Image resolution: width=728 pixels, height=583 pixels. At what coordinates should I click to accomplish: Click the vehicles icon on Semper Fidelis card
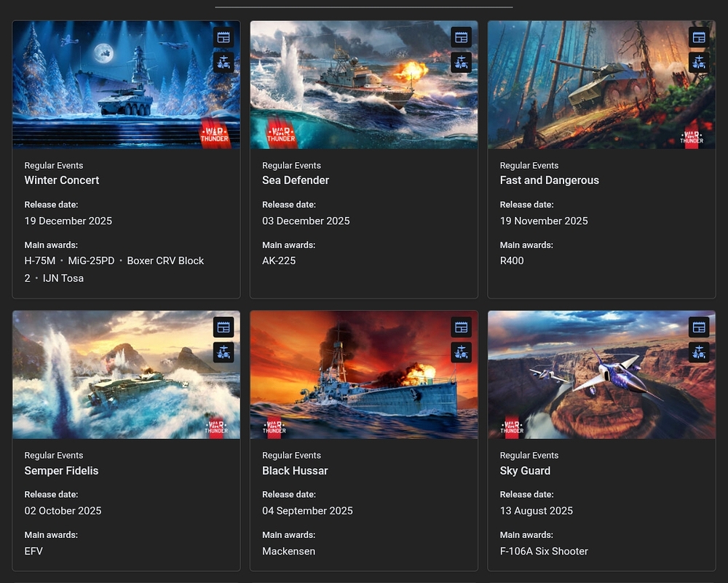click(x=223, y=352)
